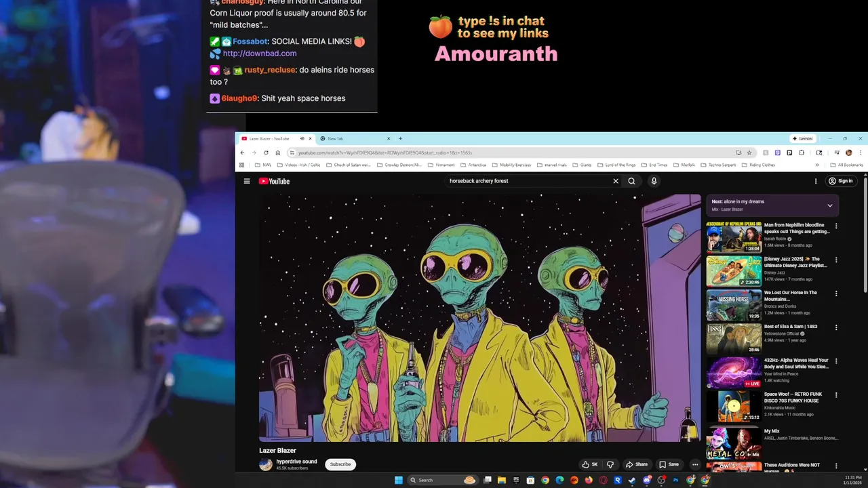
Task: Open the NWL bookmark folder
Action: 263,165
